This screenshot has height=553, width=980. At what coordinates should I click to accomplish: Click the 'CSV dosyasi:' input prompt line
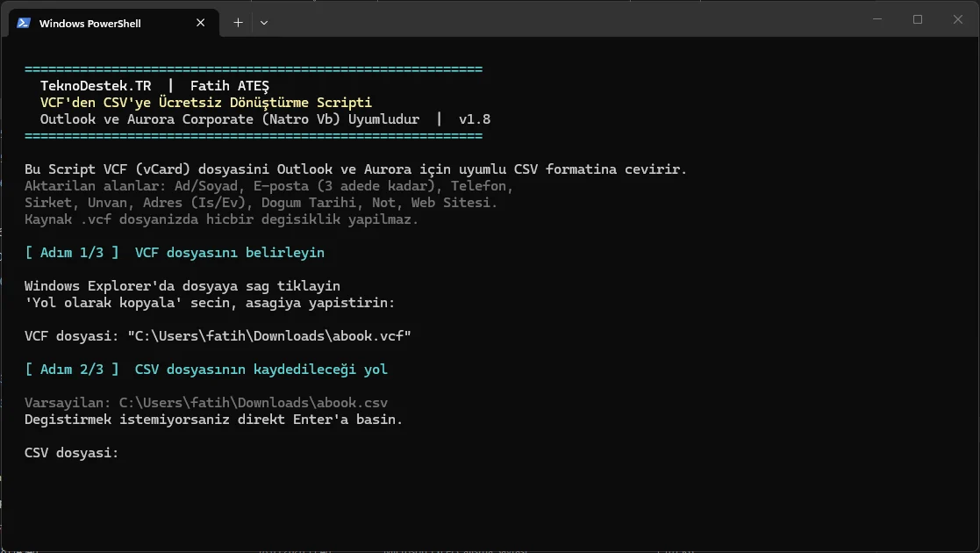click(71, 453)
